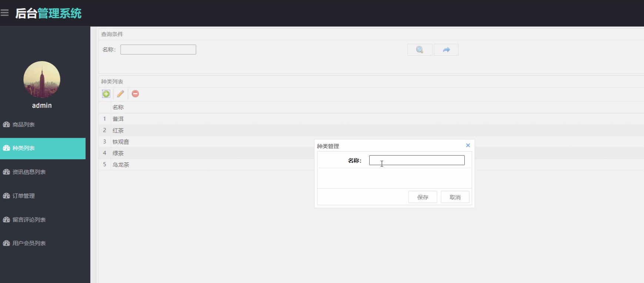Click the blue reset arrow button
This screenshot has height=283, width=644.
(x=446, y=50)
